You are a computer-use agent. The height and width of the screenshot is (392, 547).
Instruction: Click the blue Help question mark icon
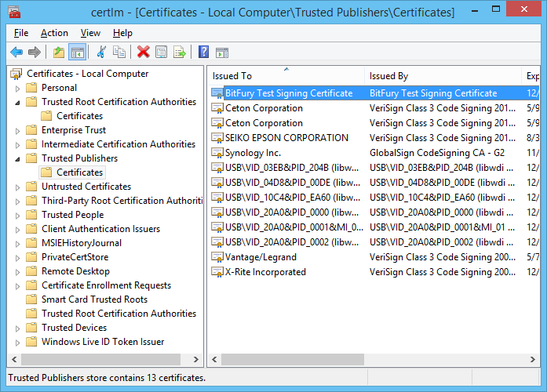[x=203, y=53]
